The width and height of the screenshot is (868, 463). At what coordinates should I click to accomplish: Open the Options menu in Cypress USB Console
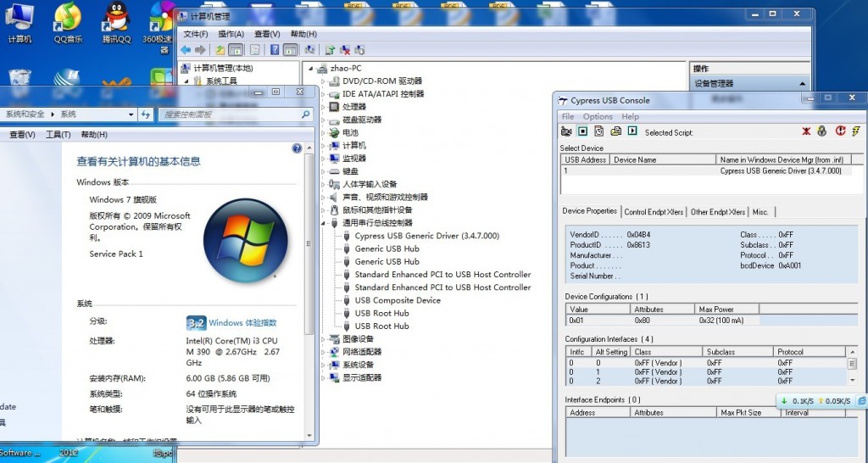pyautogui.click(x=598, y=116)
